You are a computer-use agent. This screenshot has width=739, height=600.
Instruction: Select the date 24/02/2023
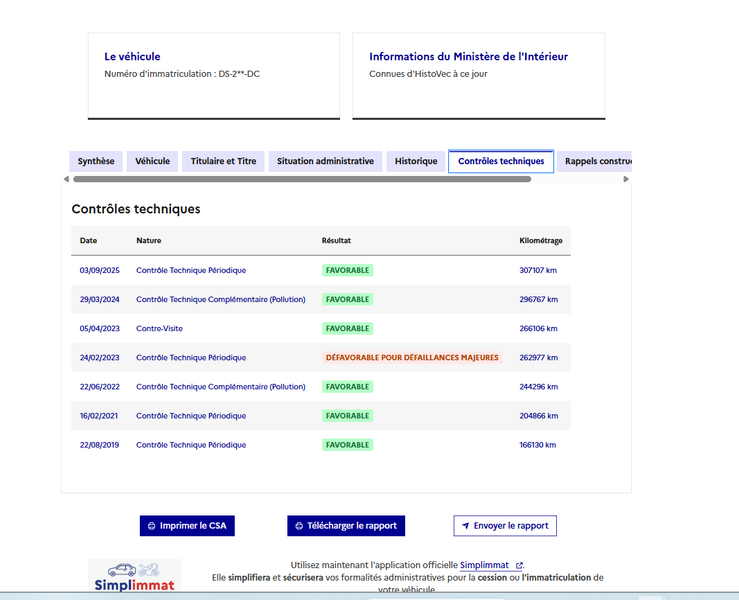(x=99, y=358)
